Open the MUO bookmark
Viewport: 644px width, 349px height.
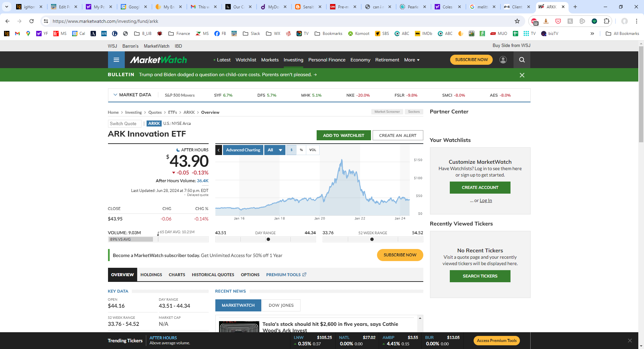pyautogui.click(x=499, y=34)
